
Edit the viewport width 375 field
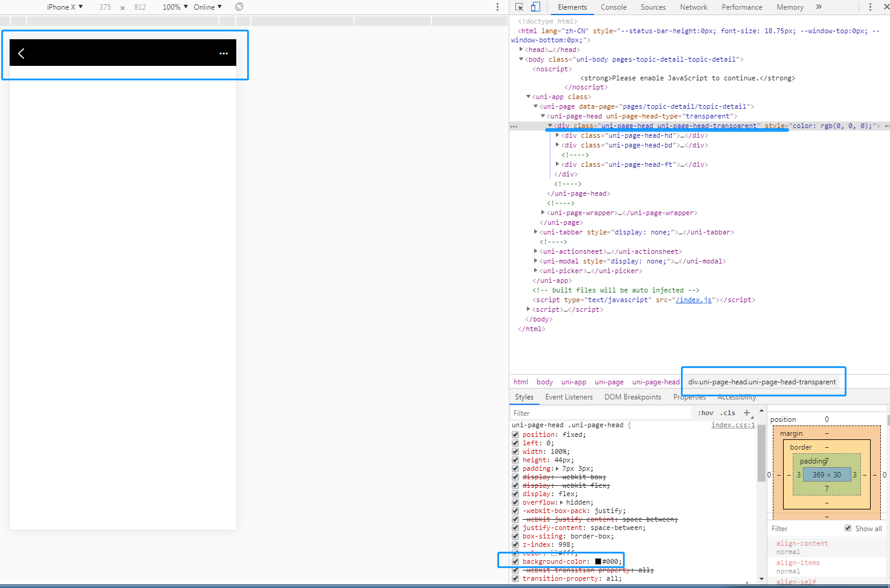tap(105, 7)
